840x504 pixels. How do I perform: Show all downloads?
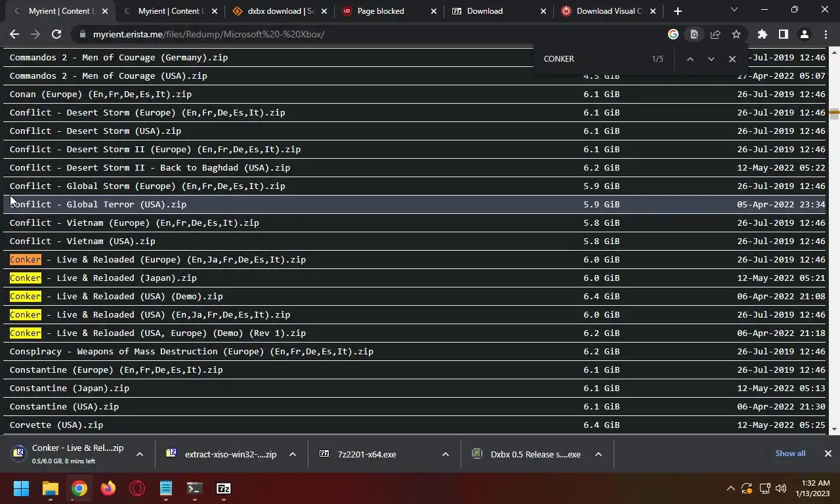point(790,453)
